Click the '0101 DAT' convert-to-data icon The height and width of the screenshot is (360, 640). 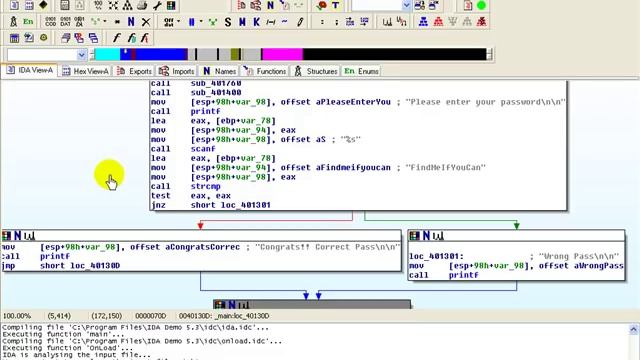tap(65, 22)
